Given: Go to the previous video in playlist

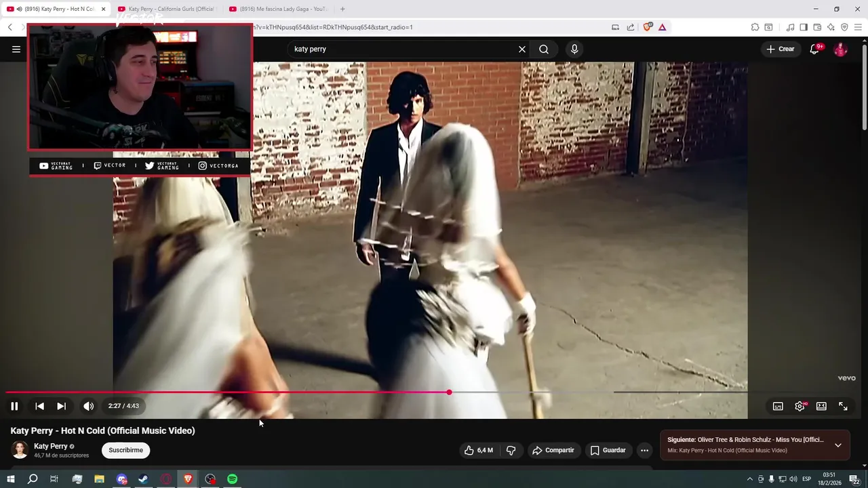Looking at the screenshot, I should click(x=39, y=406).
